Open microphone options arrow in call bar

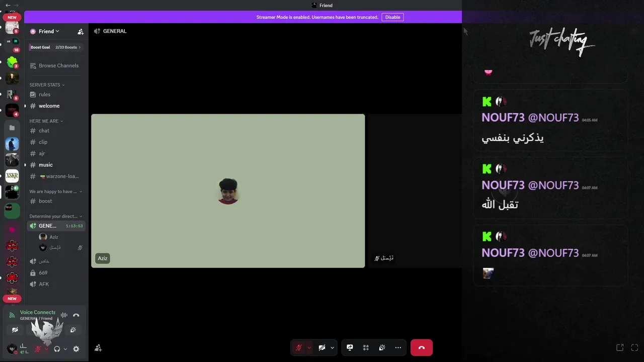[309, 347]
